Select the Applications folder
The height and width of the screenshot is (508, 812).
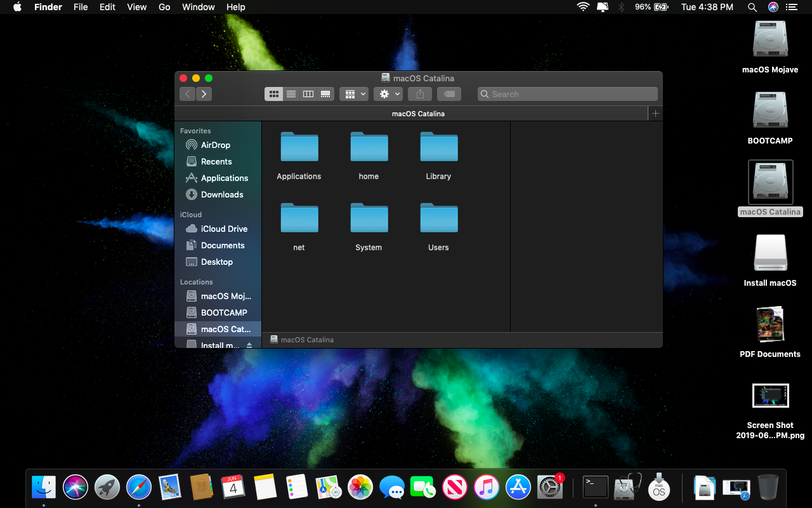coord(299,156)
